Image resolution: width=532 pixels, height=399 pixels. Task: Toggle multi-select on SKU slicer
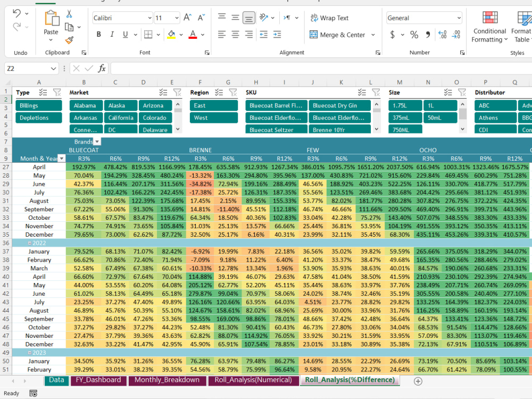tap(362, 92)
